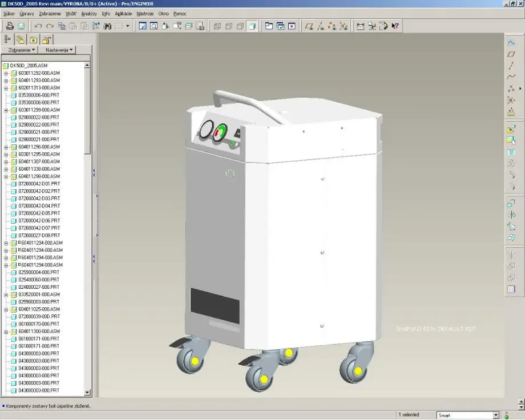525x420 pixels.
Task: Toggle datum planes display in top toolbar
Action: click(x=309, y=26)
